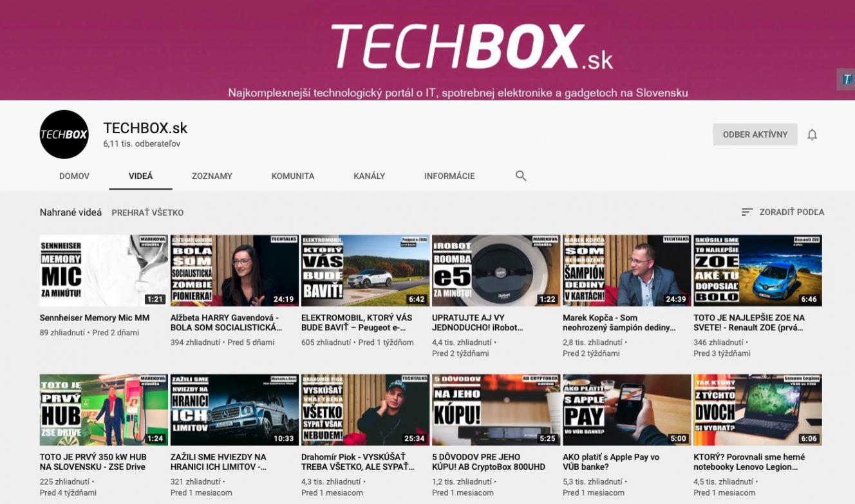Click the 25:34 duration badge
The image size is (855, 504).
(x=414, y=439)
